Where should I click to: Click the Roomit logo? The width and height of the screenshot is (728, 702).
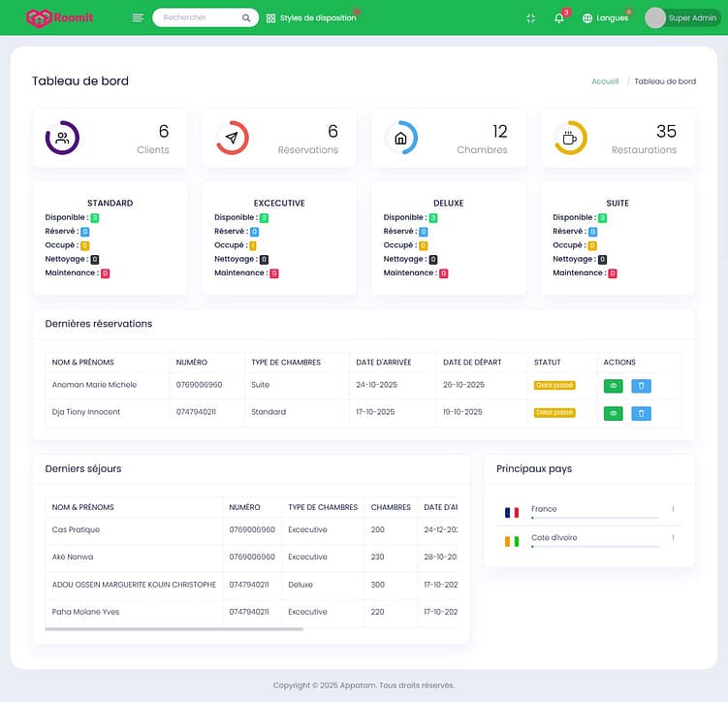click(59, 18)
